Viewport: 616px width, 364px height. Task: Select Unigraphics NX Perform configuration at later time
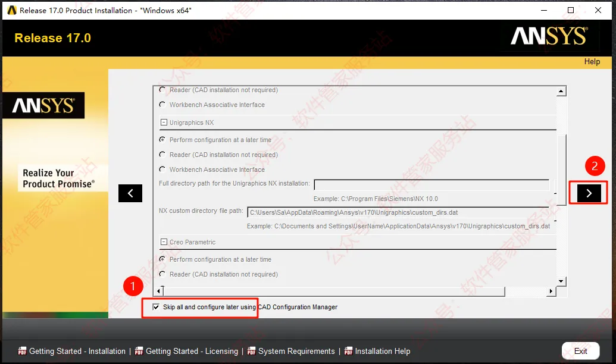pos(162,139)
